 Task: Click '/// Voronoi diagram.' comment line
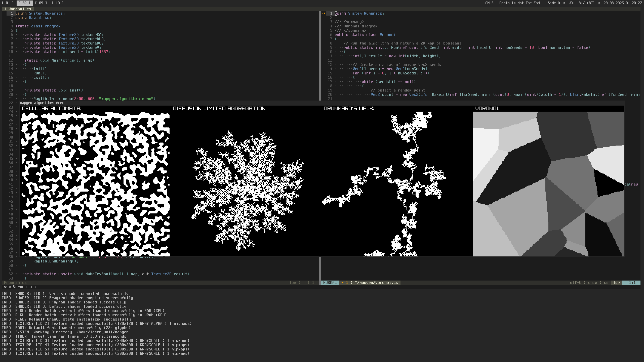[357, 26]
